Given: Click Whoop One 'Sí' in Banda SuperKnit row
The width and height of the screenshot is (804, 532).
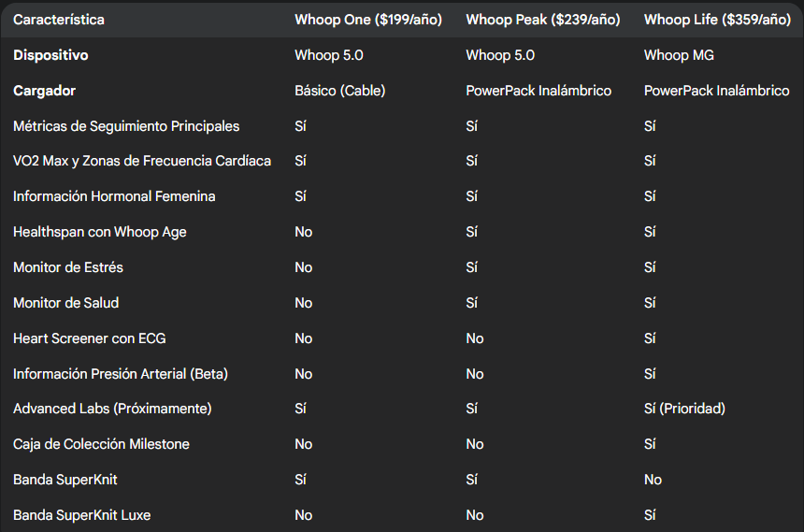Looking at the screenshot, I should (300, 480).
